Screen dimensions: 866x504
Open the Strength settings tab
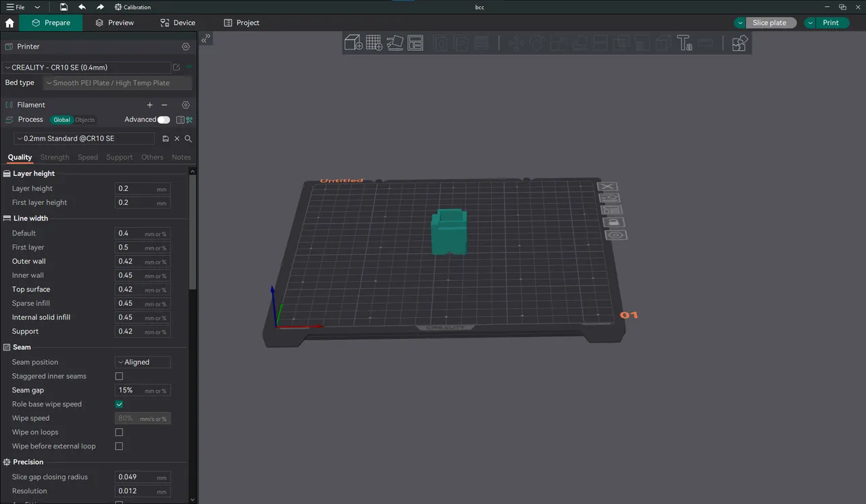[54, 157]
